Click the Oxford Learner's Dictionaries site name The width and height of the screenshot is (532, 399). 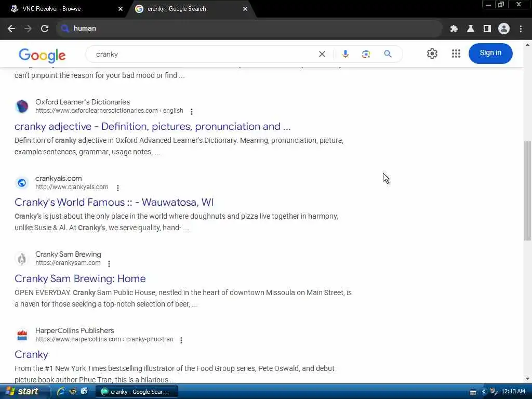click(x=83, y=102)
